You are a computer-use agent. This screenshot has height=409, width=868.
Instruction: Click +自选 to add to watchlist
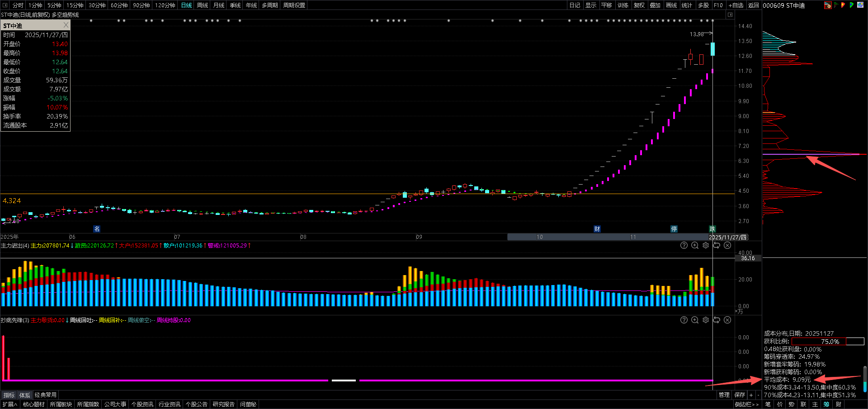point(736,5)
